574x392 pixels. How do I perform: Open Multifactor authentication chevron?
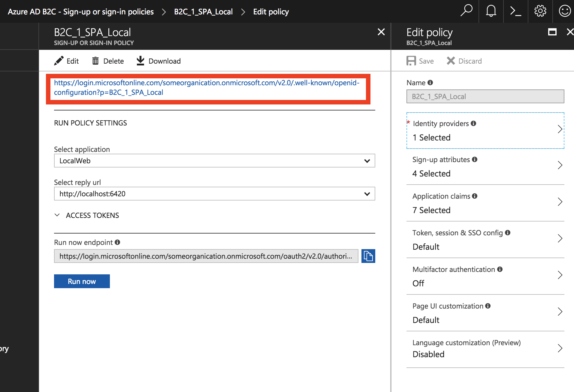tap(560, 275)
